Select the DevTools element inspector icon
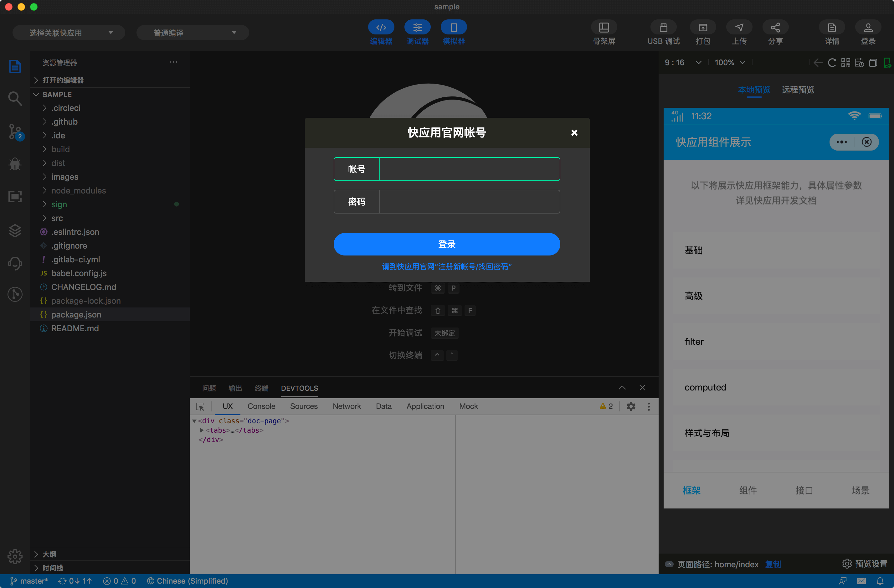The width and height of the screenshot is (894, 588). [x=200, y=406]
